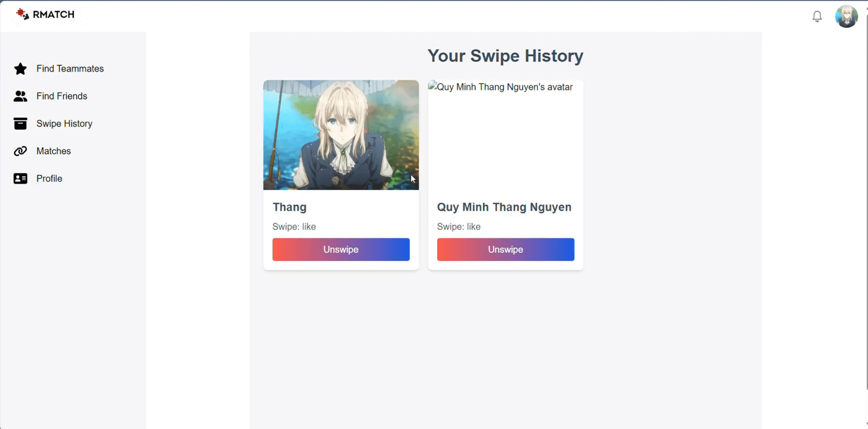Click the Matches chain link icon
Image resolution: width=868 pixels, height=429 pixels.
(x=20, y=151)
